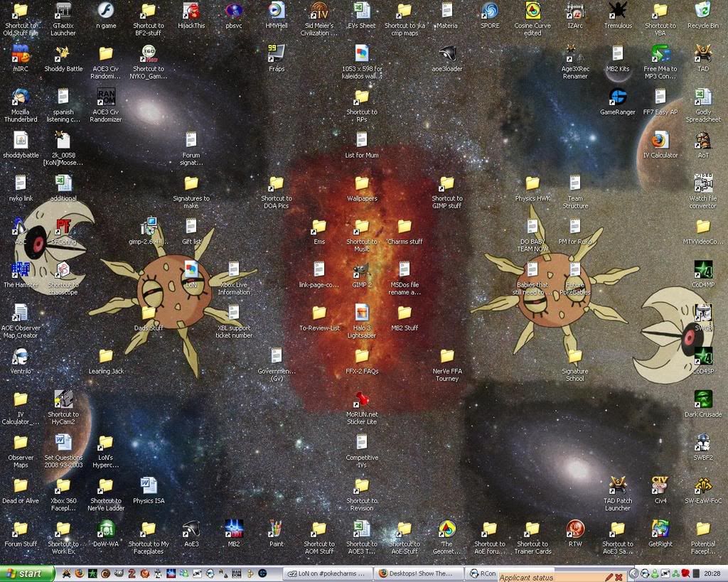Open the GTactix Launcher desktop icon
Viewport: 728px width, 582px height.
(63, 11)
